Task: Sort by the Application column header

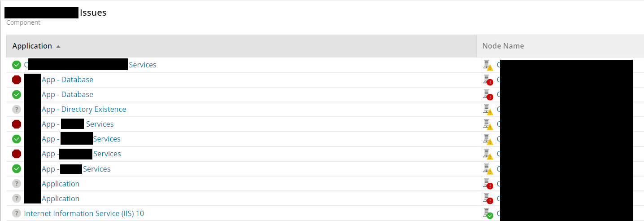Action: 32,46
